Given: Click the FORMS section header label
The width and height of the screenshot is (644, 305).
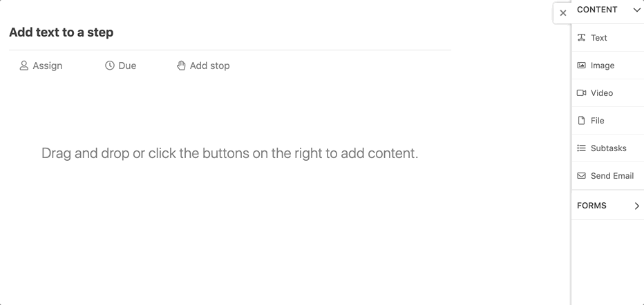Looking at the screenshot, I should [591, 206].
